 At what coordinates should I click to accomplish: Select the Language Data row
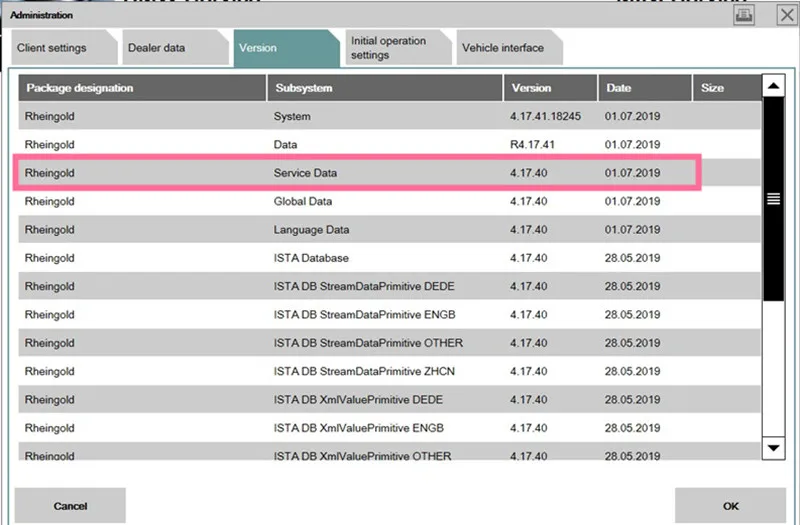(x=389, y=229)
